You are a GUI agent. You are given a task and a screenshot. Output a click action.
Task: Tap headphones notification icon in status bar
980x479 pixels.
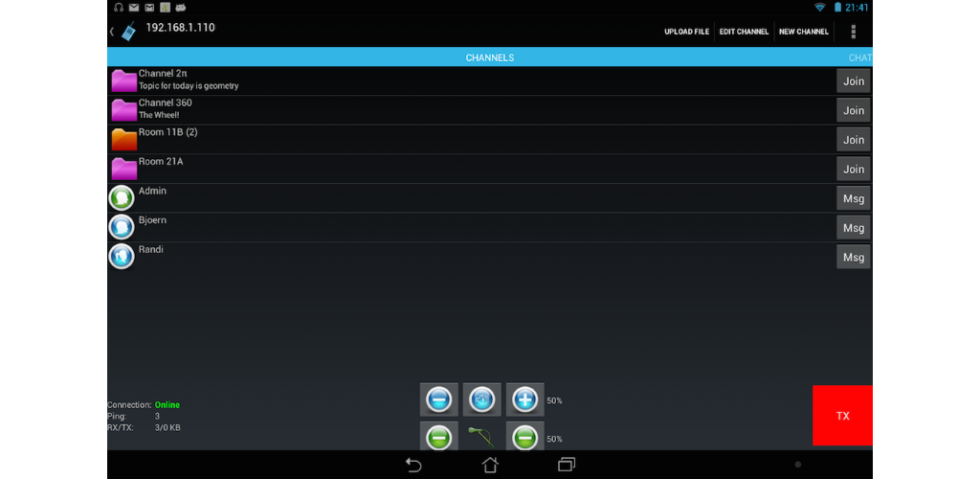pos(119,8)
